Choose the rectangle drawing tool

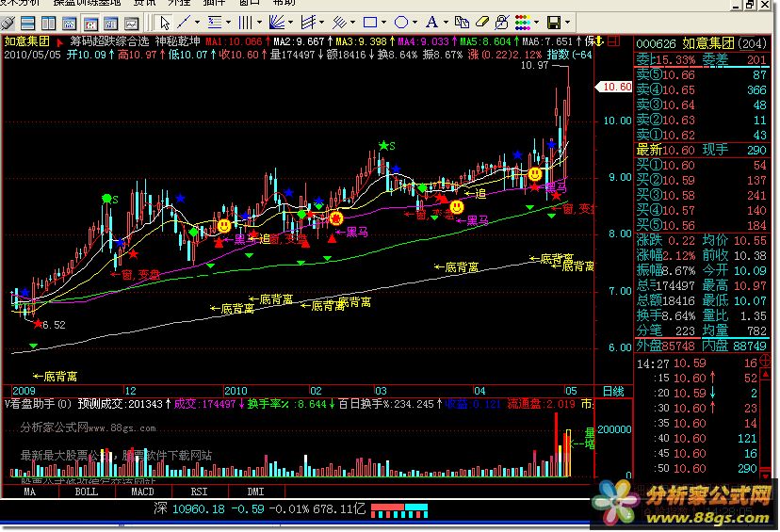pyautogui.click(x=370, y=21)
